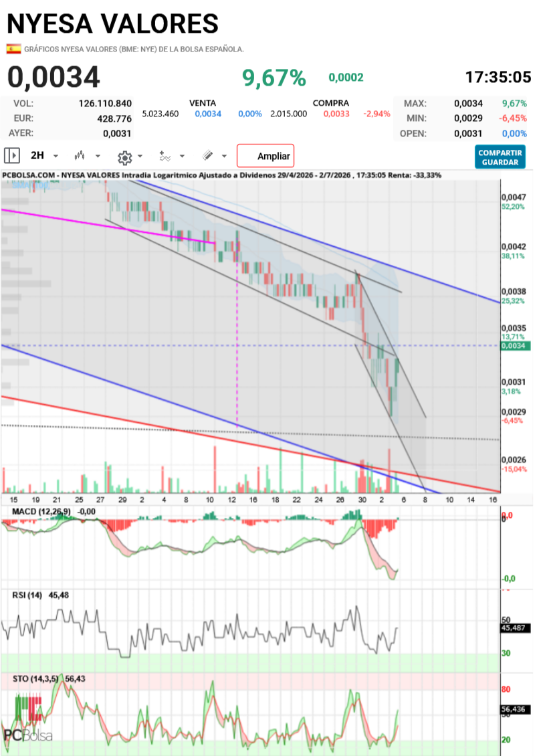Click the STO 56,436 value tag
Viewport: 535px width, 756px height.
[x=516, y=709]
